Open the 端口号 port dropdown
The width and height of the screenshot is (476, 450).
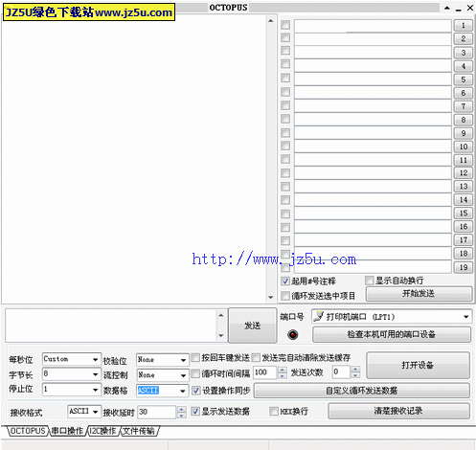[x=466, y=317]
